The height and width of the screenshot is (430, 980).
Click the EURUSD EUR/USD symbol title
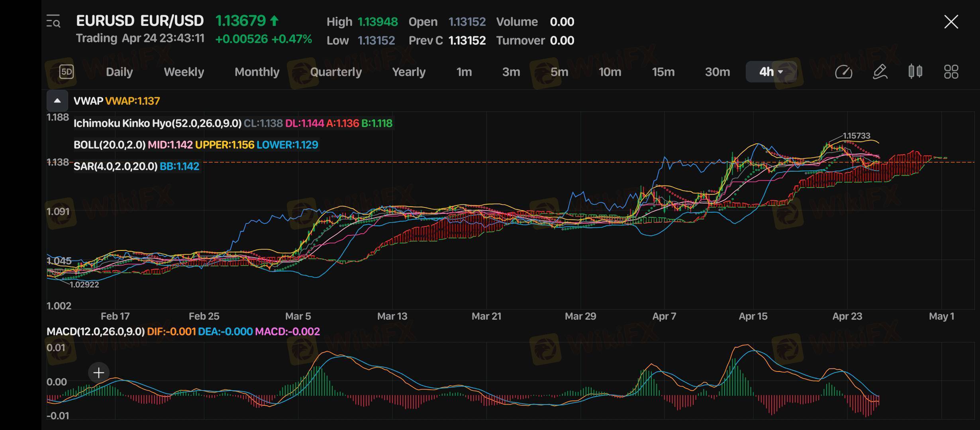click(x=140, y=21)
